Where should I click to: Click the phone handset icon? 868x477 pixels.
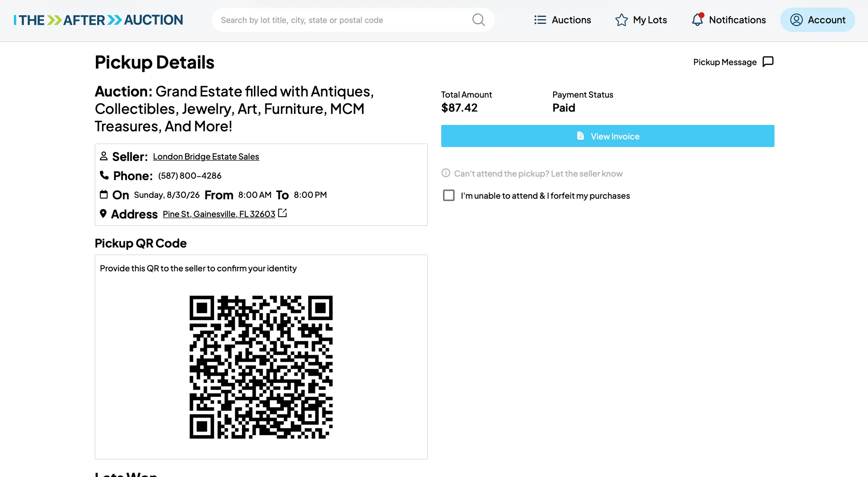point(104,175)
